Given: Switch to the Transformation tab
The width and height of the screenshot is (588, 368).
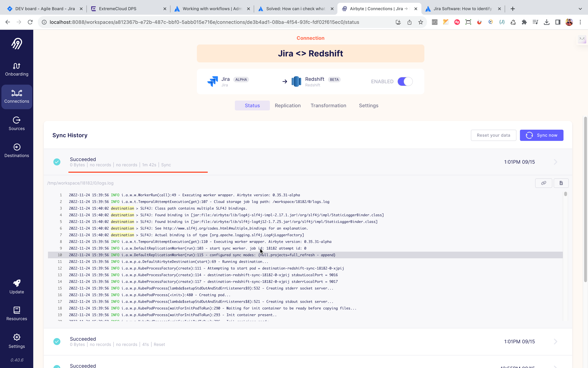Looking at the screenshot, I should coord(328,105).
